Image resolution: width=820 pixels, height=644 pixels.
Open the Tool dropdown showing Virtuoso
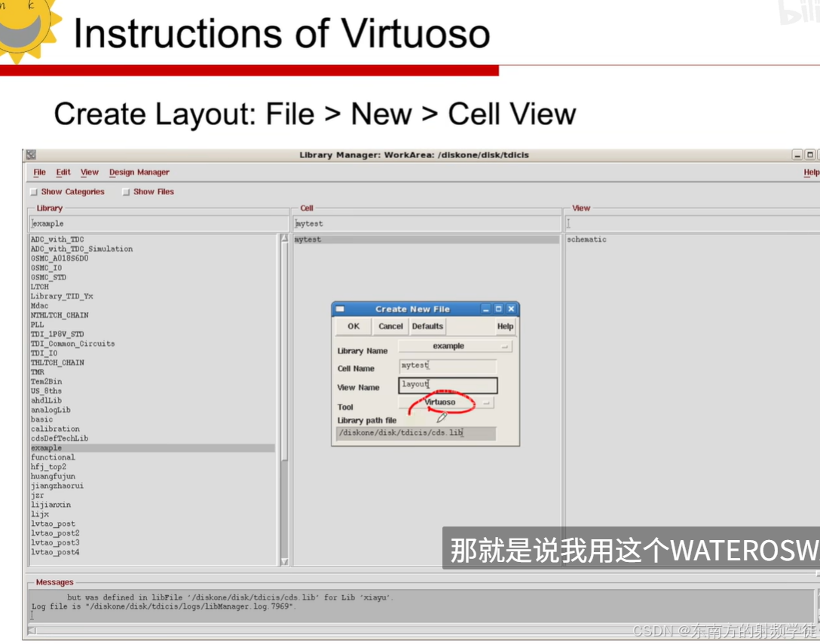(446, 402)
